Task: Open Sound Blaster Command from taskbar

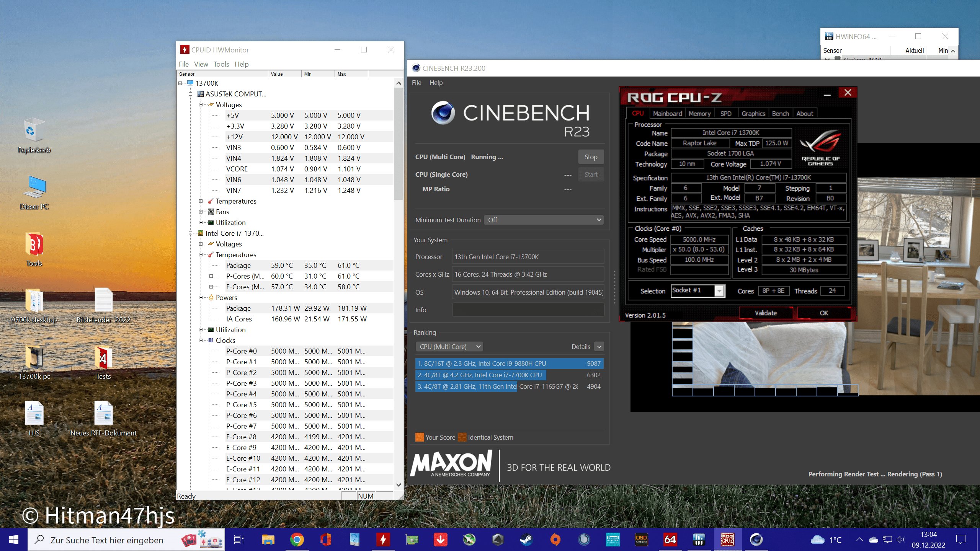Action: pyautogui.click(x=612, y=540)
